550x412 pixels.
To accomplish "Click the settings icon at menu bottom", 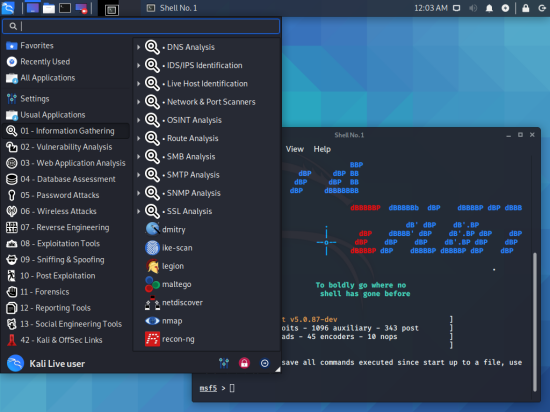I will click(x=224, y=363).
